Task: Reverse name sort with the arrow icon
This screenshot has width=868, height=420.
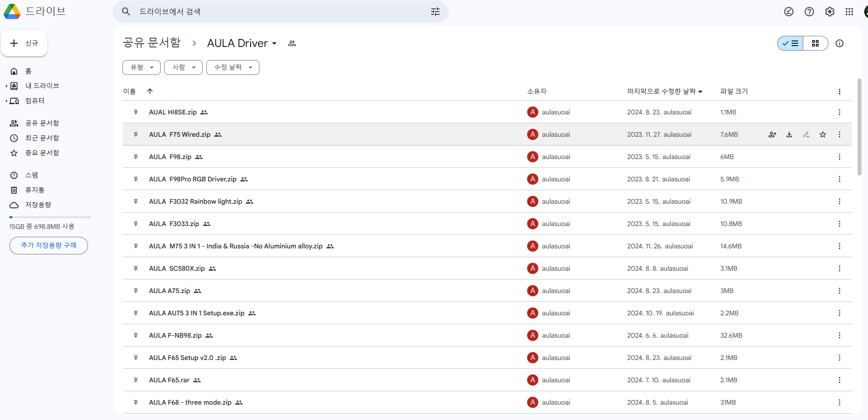Action: 150,91
